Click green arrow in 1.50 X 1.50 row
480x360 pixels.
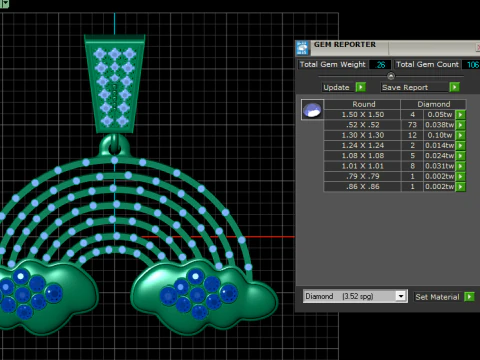tap(460, 115)
